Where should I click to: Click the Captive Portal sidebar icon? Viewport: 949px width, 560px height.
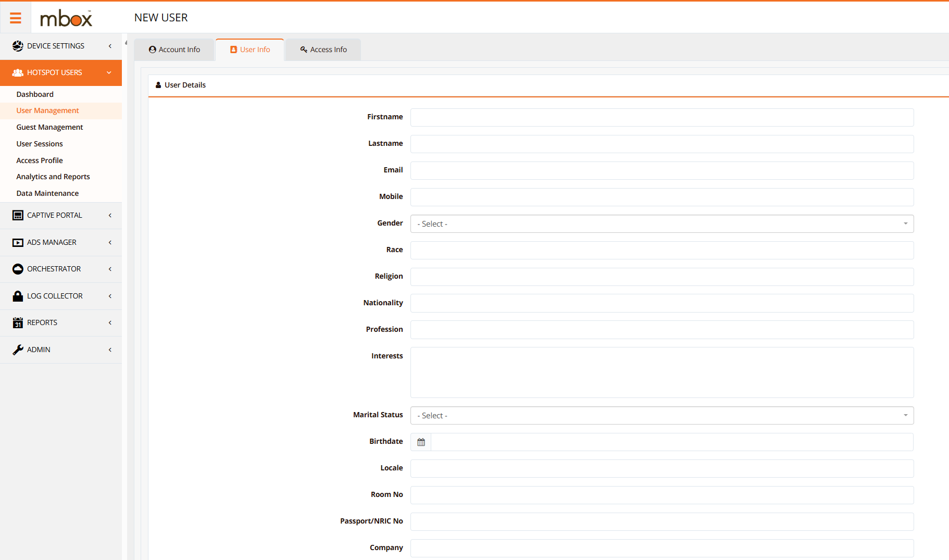[x=18, y=215]
